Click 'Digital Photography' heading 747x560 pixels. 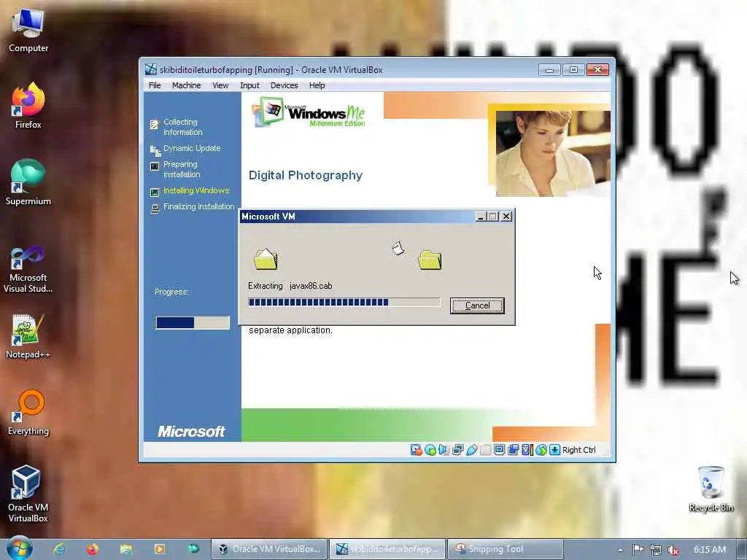tap(306, 175)
